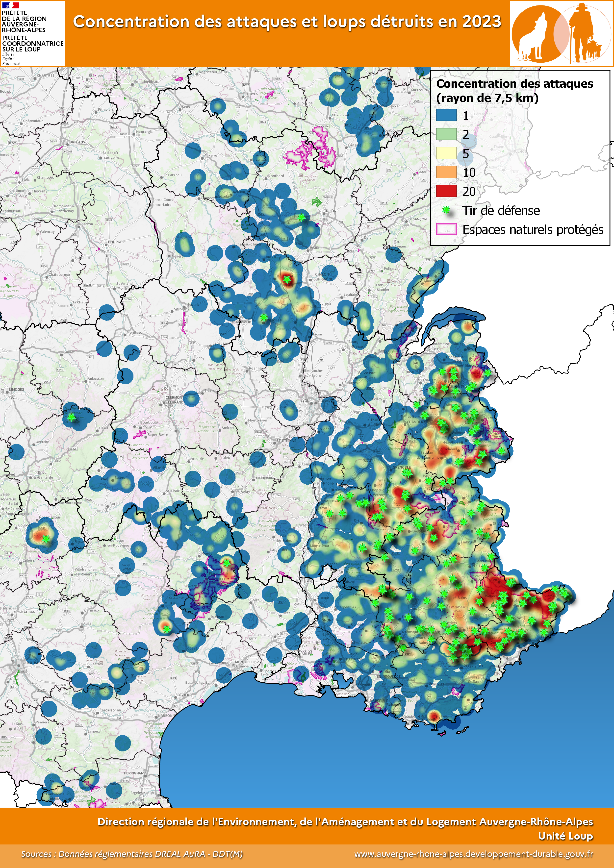Click the green star in Lozère near Mende
614x868 pixels.
click(x=227, y=563)
